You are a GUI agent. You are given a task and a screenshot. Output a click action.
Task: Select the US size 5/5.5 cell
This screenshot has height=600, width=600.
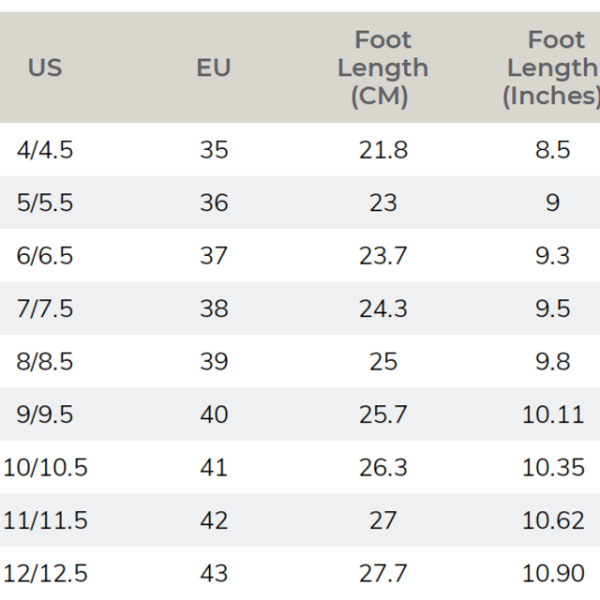45,203
